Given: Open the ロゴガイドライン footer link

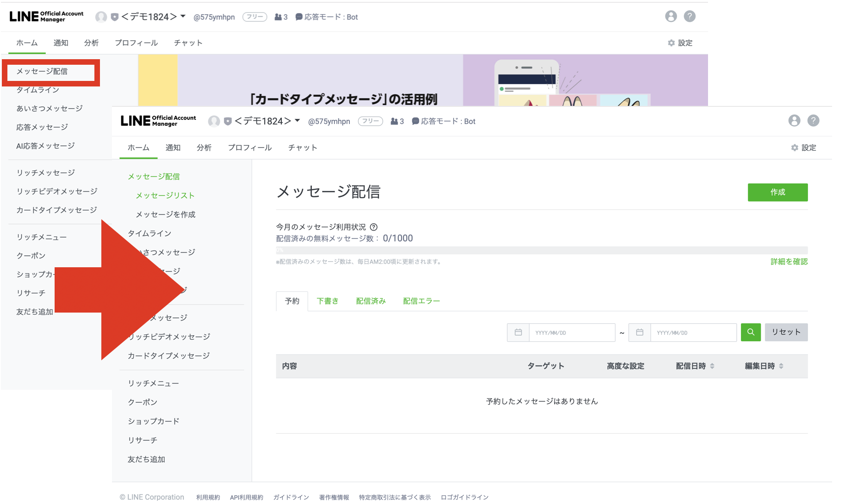Looking at the screenshot, I should [465, 497].
